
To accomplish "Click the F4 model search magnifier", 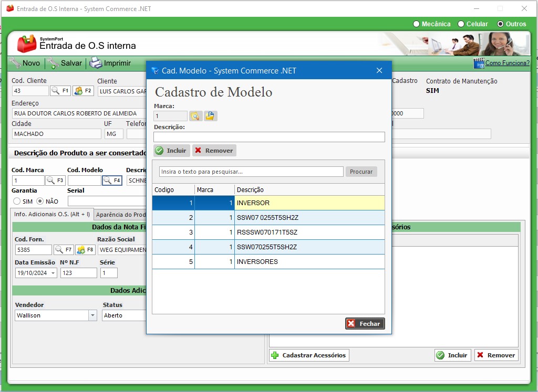I will (107, 181).
